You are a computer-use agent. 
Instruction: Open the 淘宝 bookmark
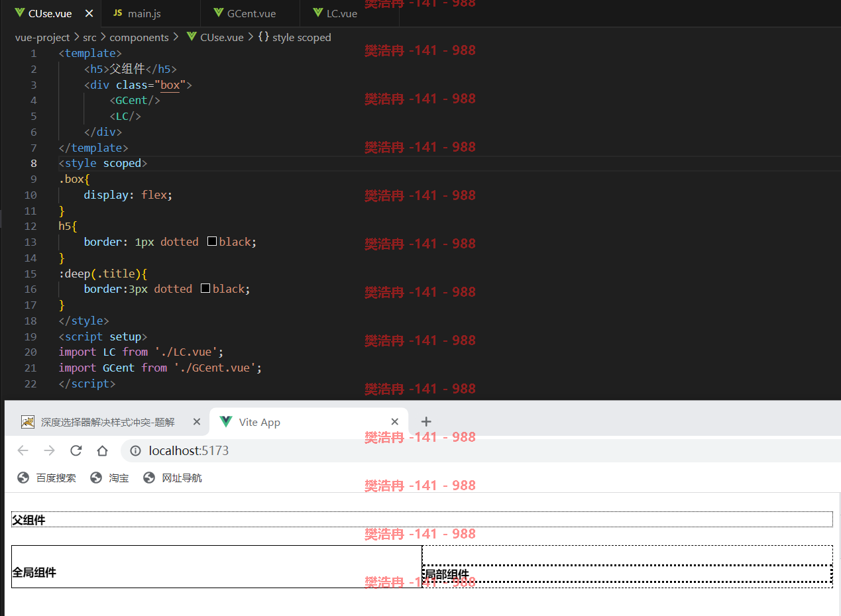pyautogui.click(x=110, y=478)
